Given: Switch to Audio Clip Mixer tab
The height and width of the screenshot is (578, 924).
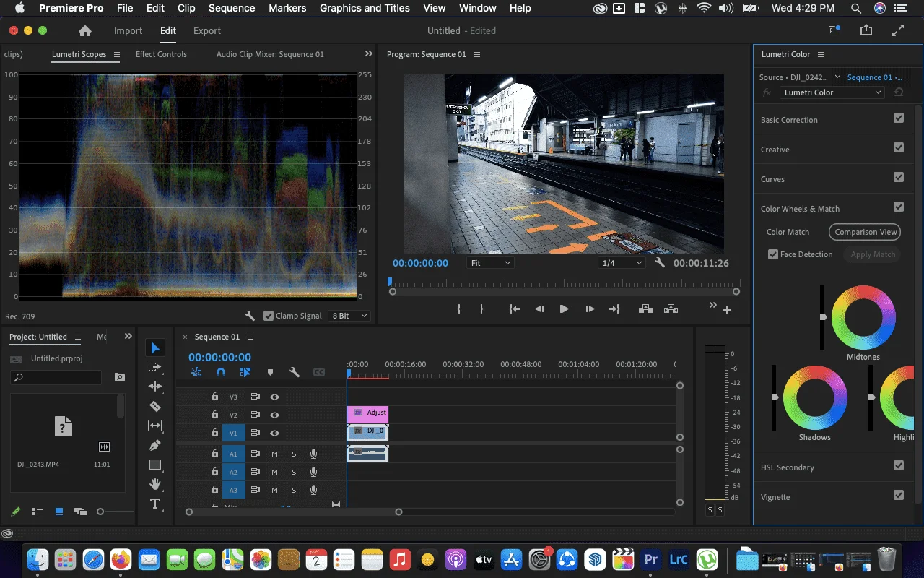Looking at the screenshot, I should tap(270, 54).
